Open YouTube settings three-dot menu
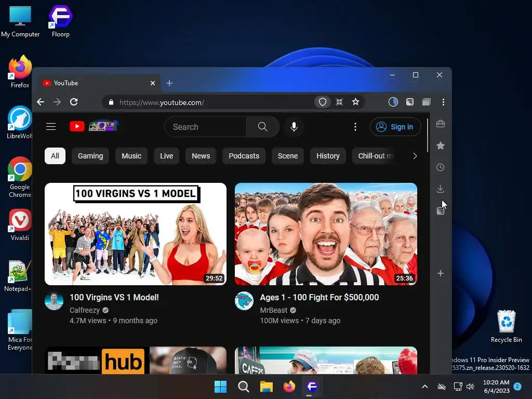 tap(355, 127)
